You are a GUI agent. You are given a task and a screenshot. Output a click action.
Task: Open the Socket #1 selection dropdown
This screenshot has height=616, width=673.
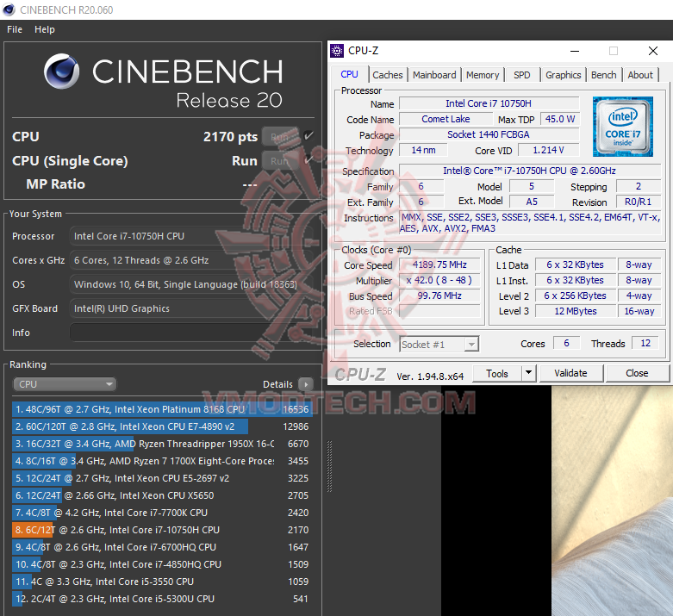click(439, 345)
